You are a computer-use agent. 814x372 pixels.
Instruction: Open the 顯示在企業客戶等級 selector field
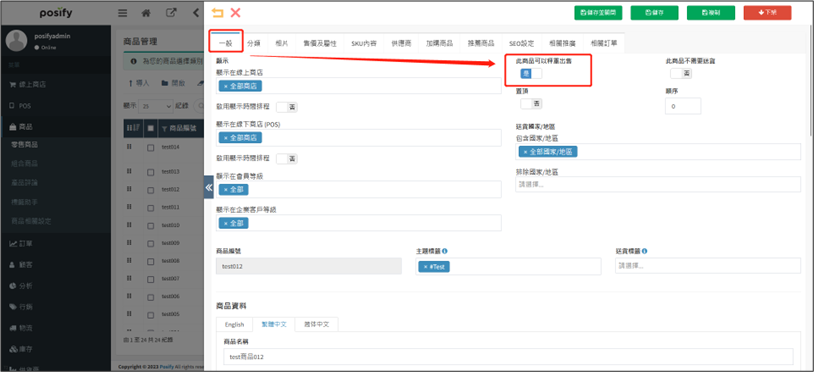[359, 223]
